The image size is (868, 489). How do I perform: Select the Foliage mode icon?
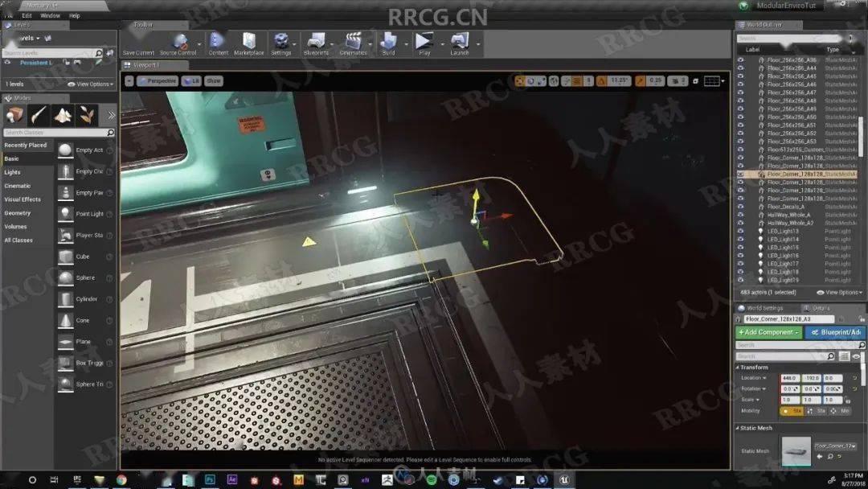click(x=87, y=115)
